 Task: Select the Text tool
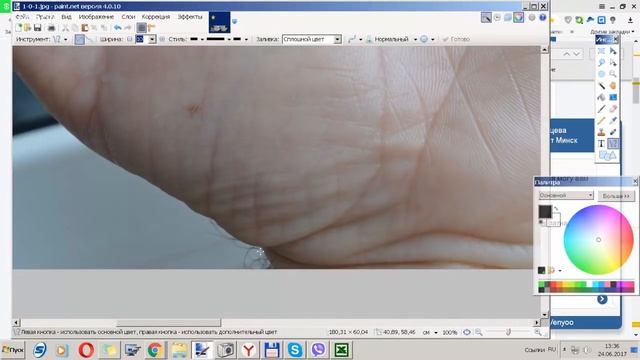pyautogui.click(x=601, y=144)
